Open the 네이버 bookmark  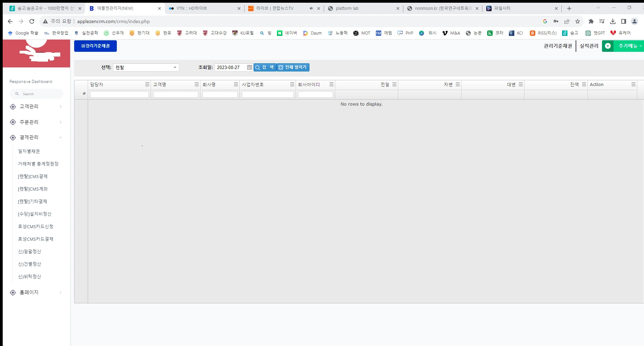point(287,33)
